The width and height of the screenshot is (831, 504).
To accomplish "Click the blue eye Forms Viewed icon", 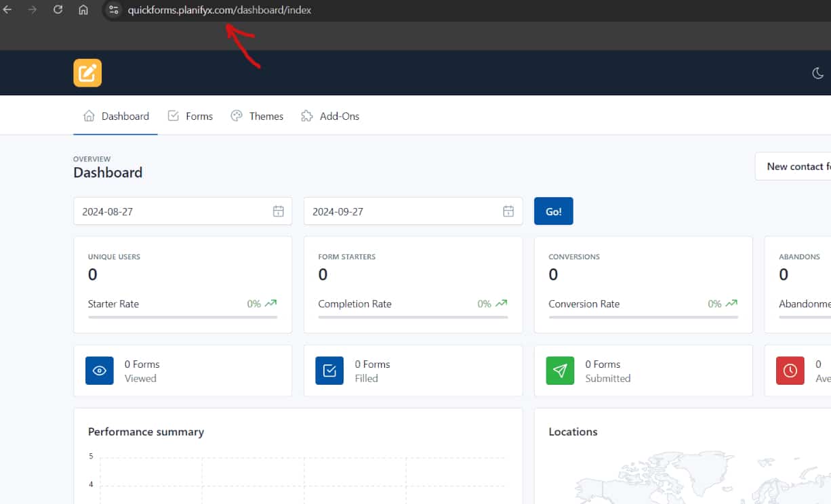I will (100, 371).
